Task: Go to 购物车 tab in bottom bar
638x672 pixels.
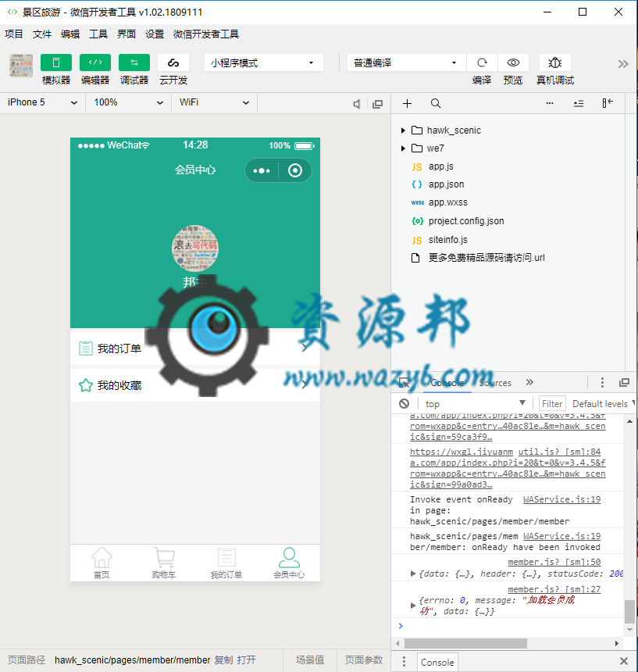Action: point(164,563)
